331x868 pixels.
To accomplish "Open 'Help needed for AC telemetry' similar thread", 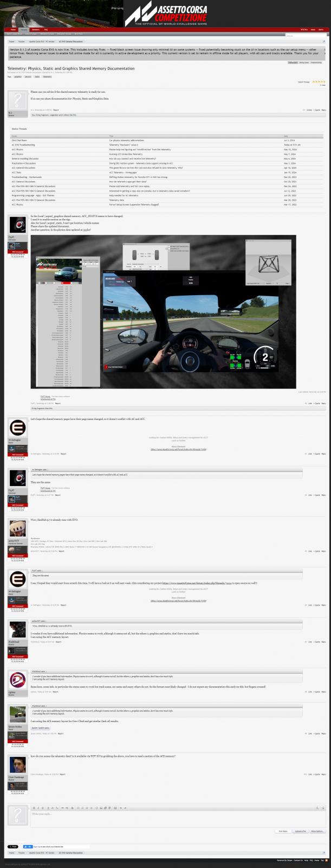I will point(124,195).
